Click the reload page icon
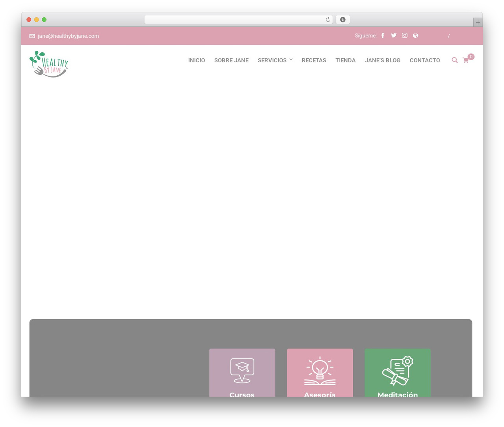Viewport: 504px width, 427px height. point(328,20)
